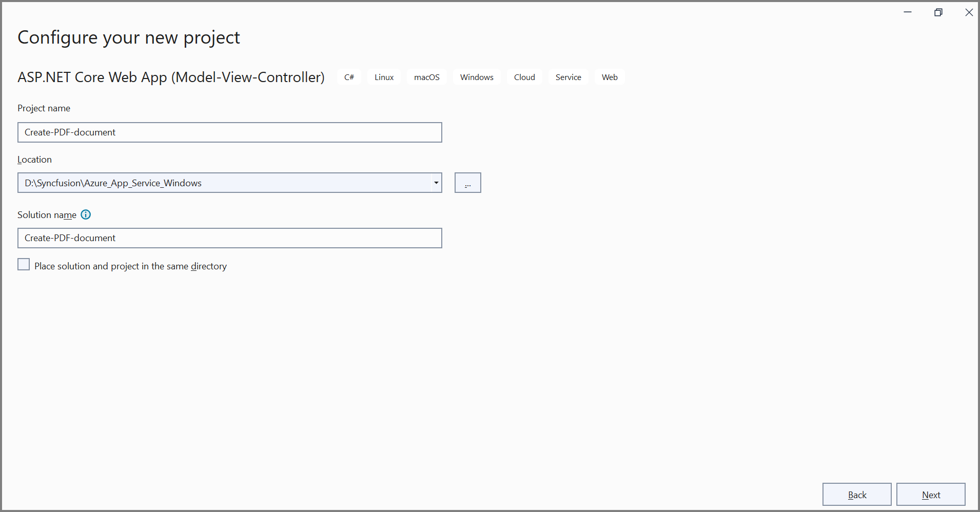Screen dimensions: 980x512
Task: Restore down the window
Action: point(938,12)
